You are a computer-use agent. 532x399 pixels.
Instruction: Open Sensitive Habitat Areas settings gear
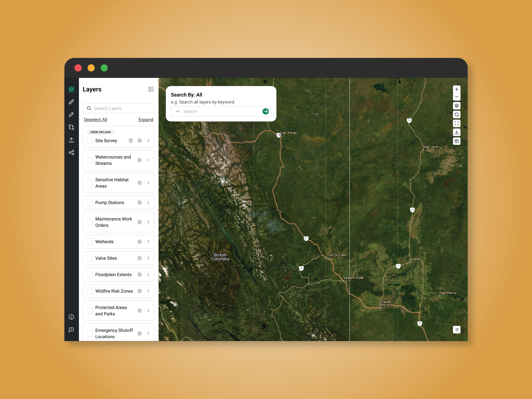click(140, 183)
